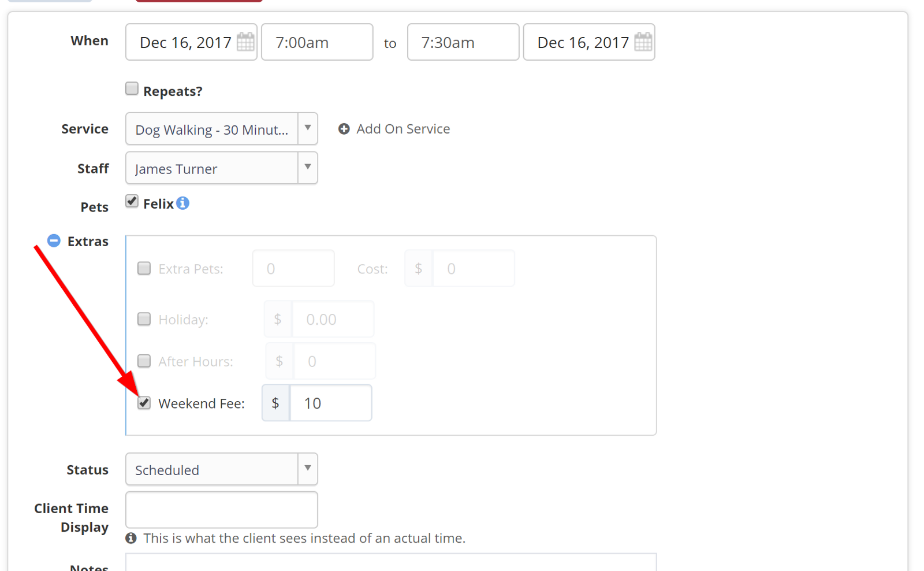
Task: Uncheck the Weekend Fee checkbox
Action: [144, 403]
